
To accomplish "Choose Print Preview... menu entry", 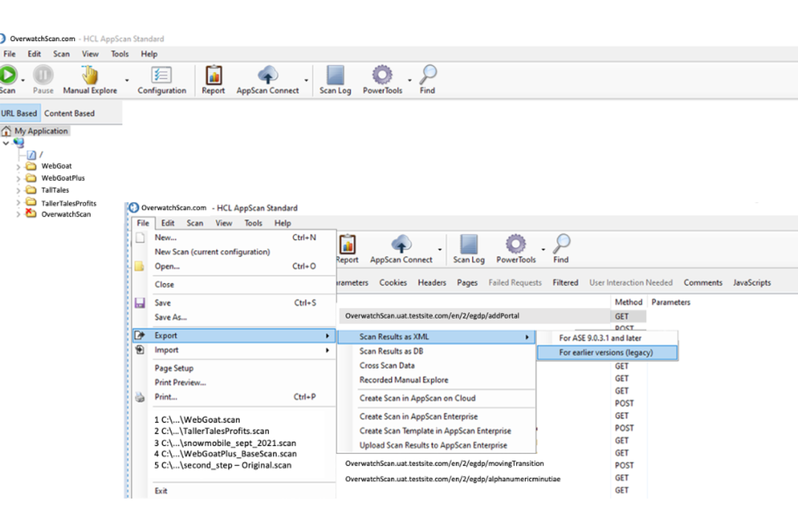I will [234, 383].
